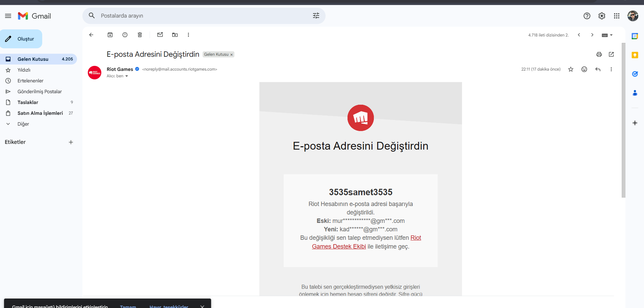Click the Gmail logo

[34, 16]
